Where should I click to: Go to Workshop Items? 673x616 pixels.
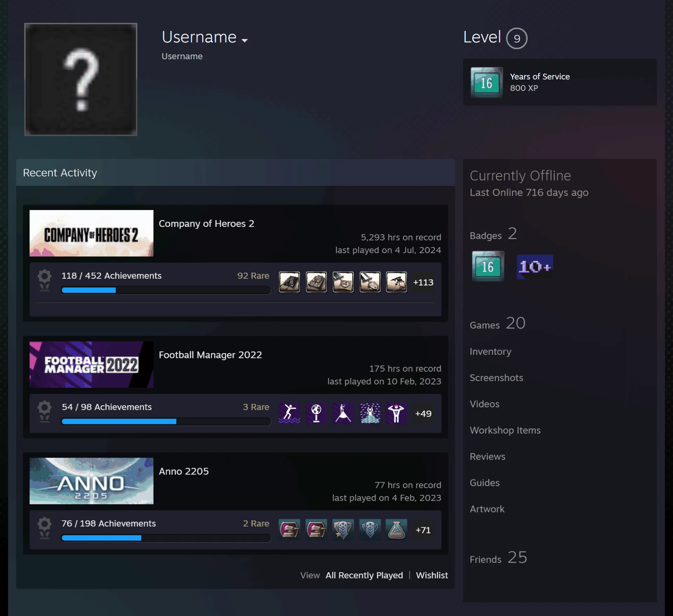(x=505, y=430)
